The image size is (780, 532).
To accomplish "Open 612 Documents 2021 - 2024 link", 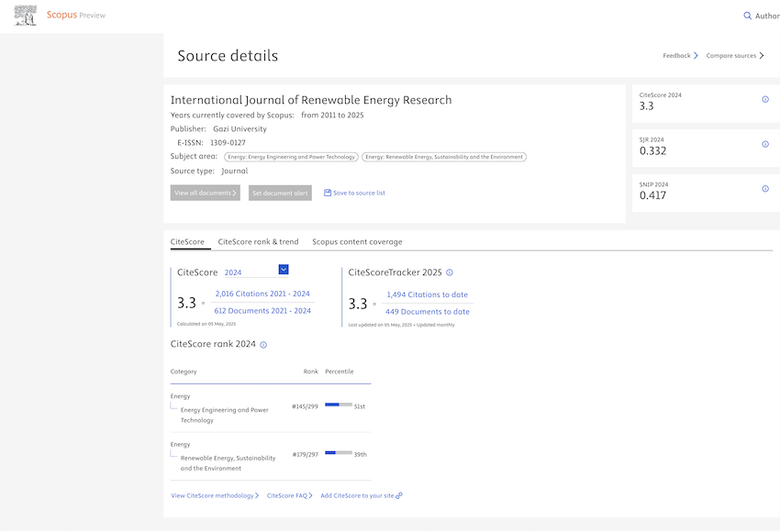I will click(x=262, y=311).
